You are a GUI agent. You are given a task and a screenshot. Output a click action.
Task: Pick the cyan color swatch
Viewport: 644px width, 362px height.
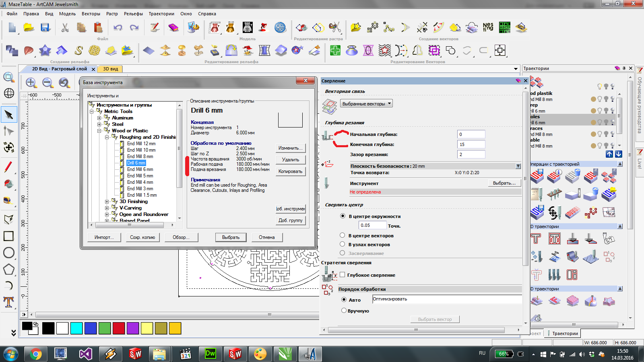[x=76, y=328]
